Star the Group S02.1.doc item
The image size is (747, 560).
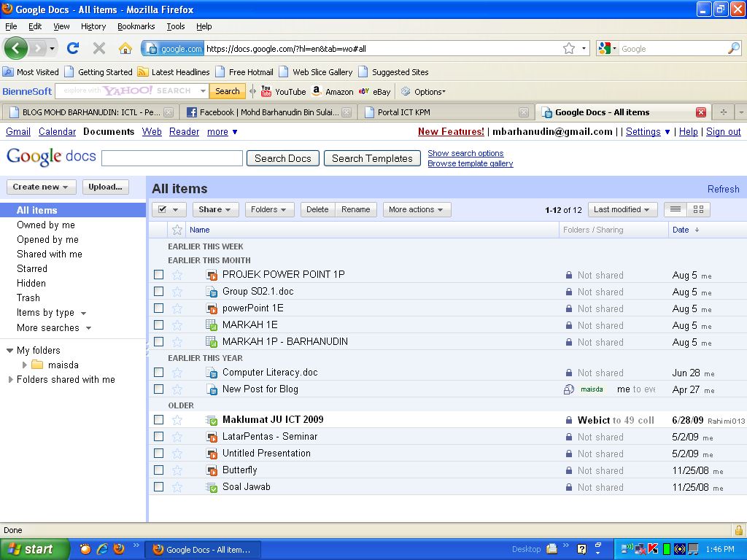click(x=177, y=292)
